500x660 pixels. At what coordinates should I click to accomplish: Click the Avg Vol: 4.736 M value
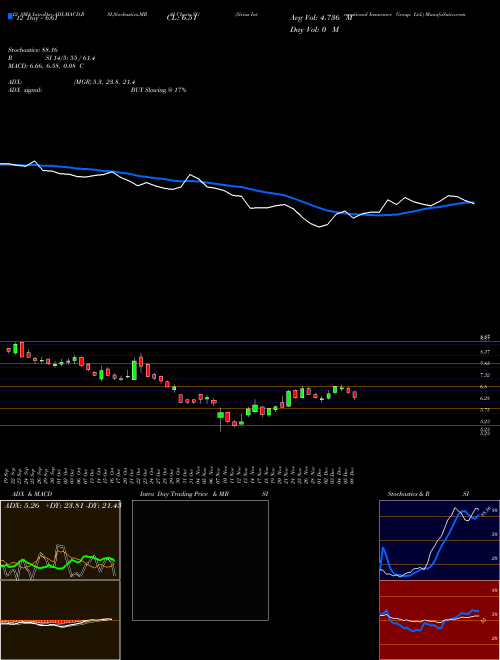(321, 18)
